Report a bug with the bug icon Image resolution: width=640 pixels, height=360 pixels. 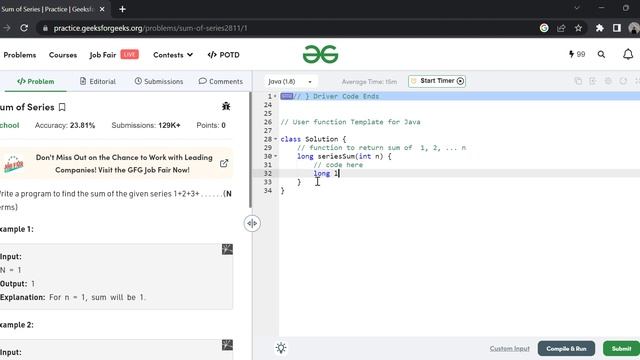coord(226,107)
